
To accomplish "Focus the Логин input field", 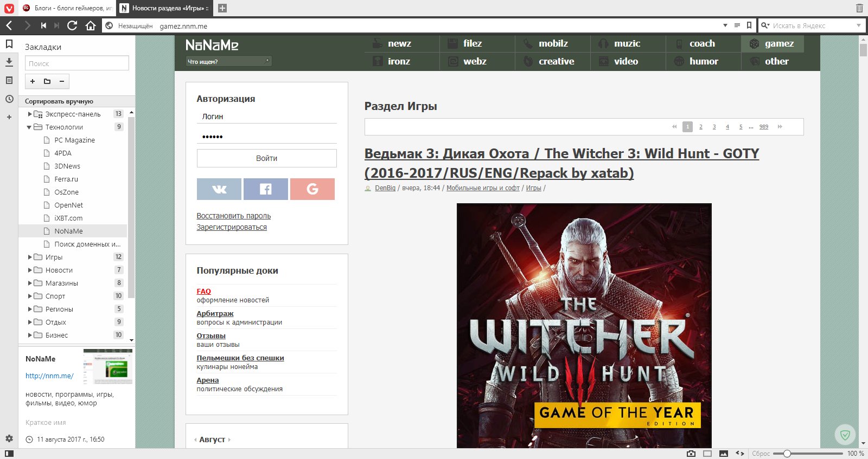I will [x=266, y=117].
